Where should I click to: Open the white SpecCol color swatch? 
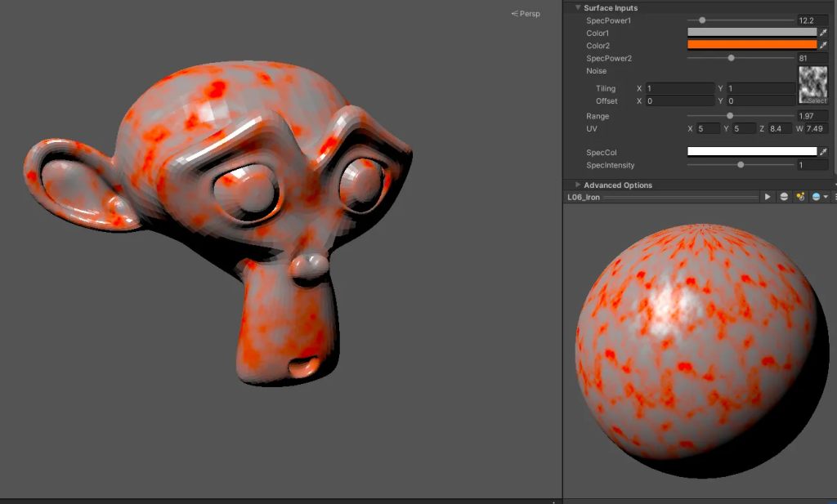pos(752,152)
